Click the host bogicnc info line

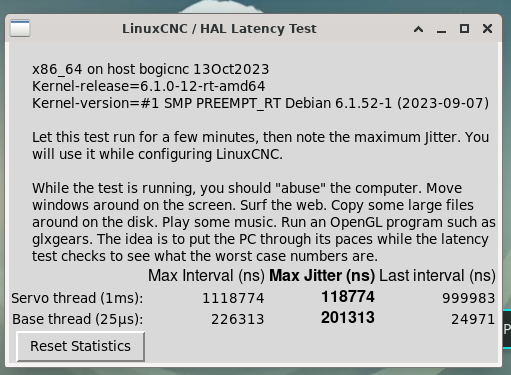150,69
